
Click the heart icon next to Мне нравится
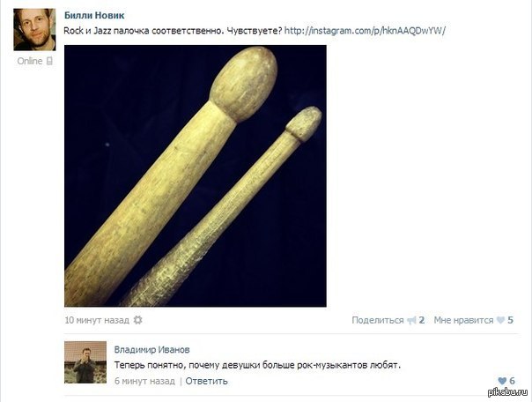coord(501,320)
